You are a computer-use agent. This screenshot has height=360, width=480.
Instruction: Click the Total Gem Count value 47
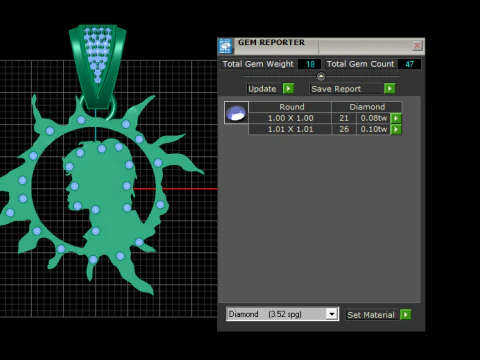[410, 64]
